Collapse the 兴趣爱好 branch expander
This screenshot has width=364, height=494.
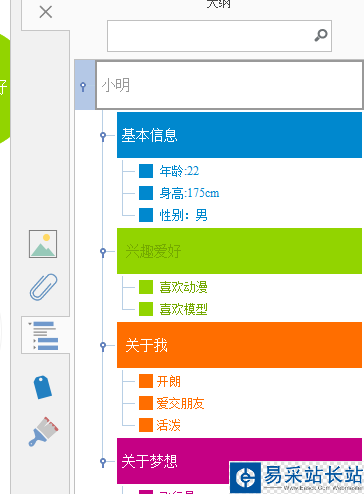(103, 252)
